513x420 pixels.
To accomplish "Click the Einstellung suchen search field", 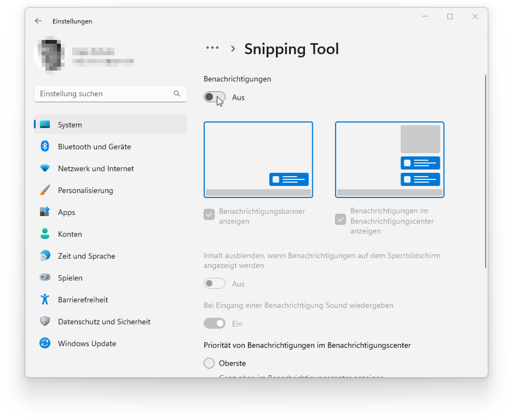I will [x=105, y=94].
